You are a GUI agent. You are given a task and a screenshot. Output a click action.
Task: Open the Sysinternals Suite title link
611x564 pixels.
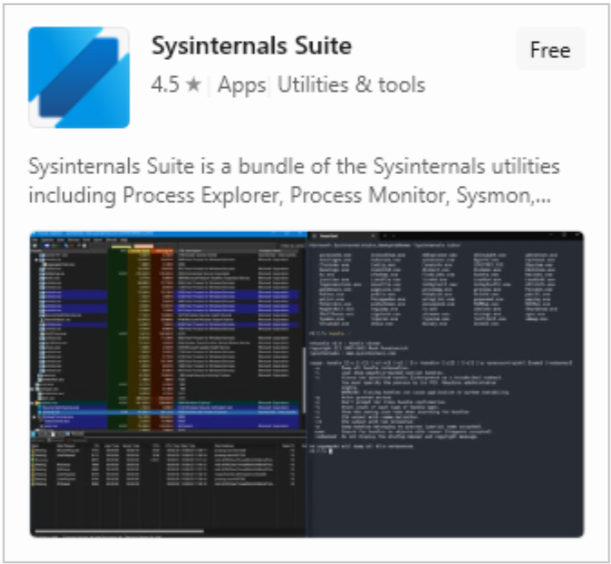coord(252,46)
